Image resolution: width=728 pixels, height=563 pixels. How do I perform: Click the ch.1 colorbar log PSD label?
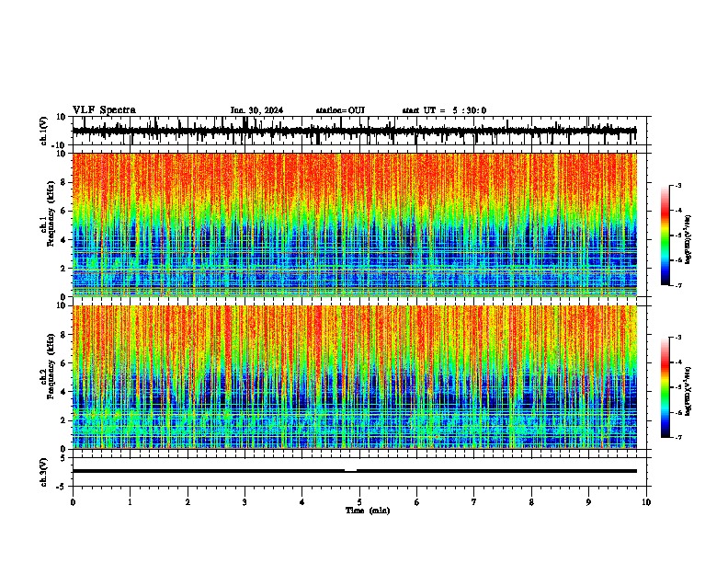(688, 239)
